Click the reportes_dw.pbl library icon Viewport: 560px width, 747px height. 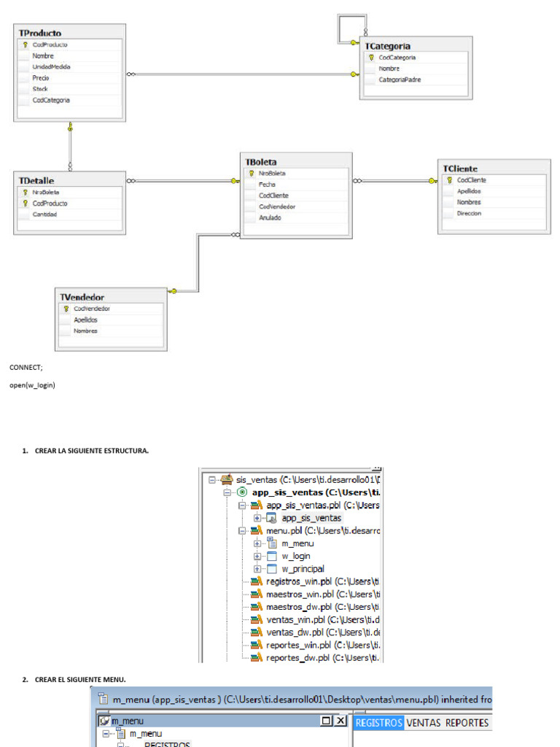pos(256,657)
